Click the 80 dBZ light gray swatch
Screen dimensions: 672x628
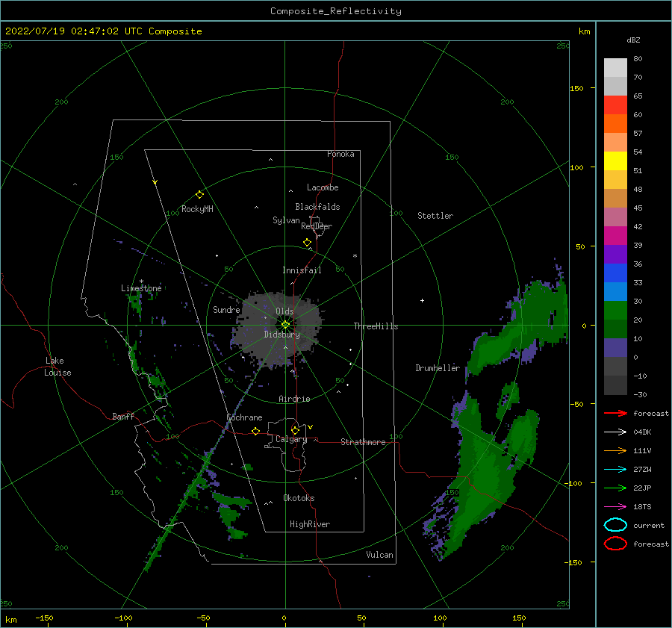615,67
